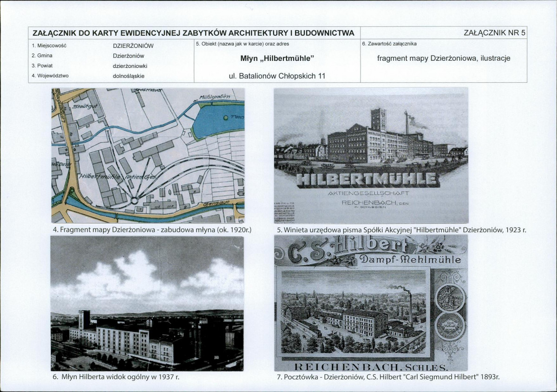Select the '2. Gmina' field label
Viewport: 557px width, 392px height.
(x=42, y=55)
